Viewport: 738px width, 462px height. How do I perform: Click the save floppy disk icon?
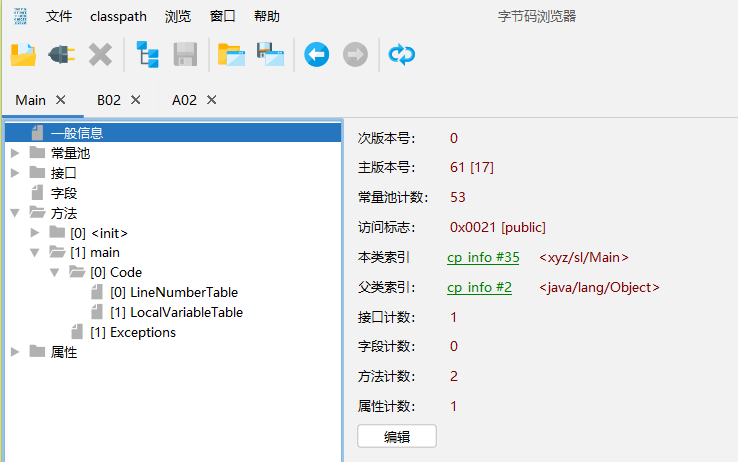pyautogui.click(x=186, y=54)
